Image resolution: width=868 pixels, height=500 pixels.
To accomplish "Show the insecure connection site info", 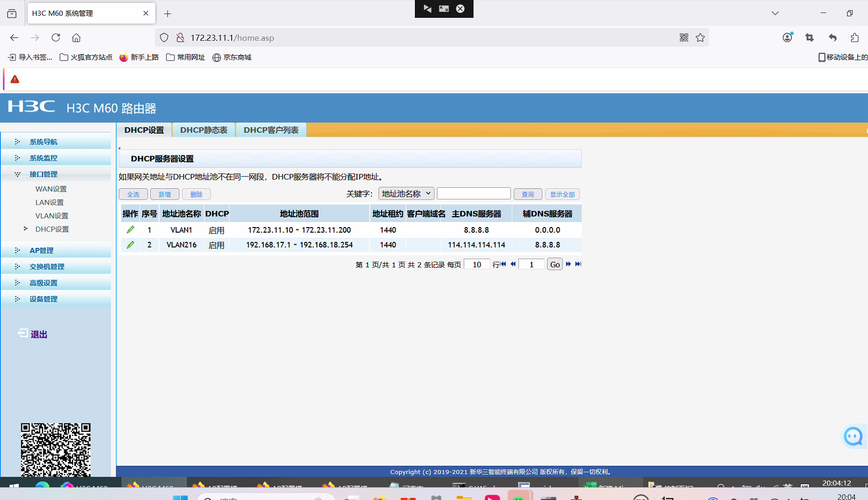I will coord(180,38).
